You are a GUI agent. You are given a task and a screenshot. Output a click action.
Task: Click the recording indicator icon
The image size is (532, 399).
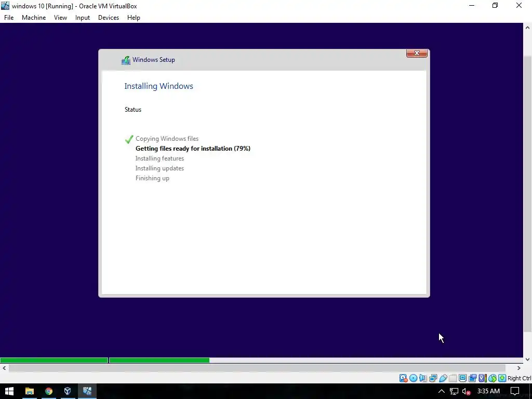pyautogui.click(x=472, y=378)
